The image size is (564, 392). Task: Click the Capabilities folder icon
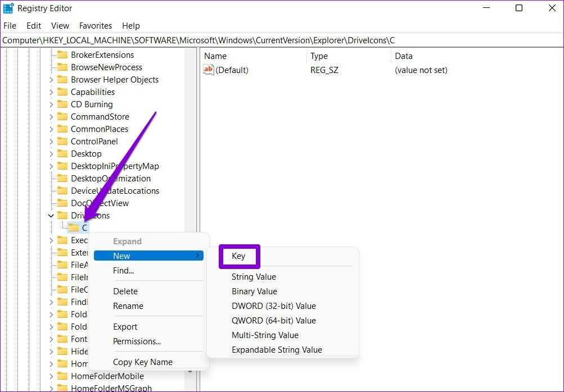[x=62, y=92]
